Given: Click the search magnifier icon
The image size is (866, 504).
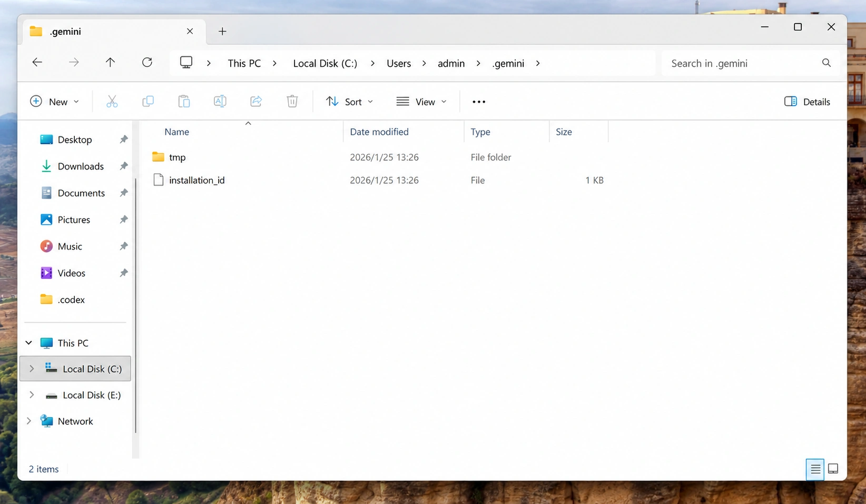Looking at the screenshot, I should click(x=826, y=63).
